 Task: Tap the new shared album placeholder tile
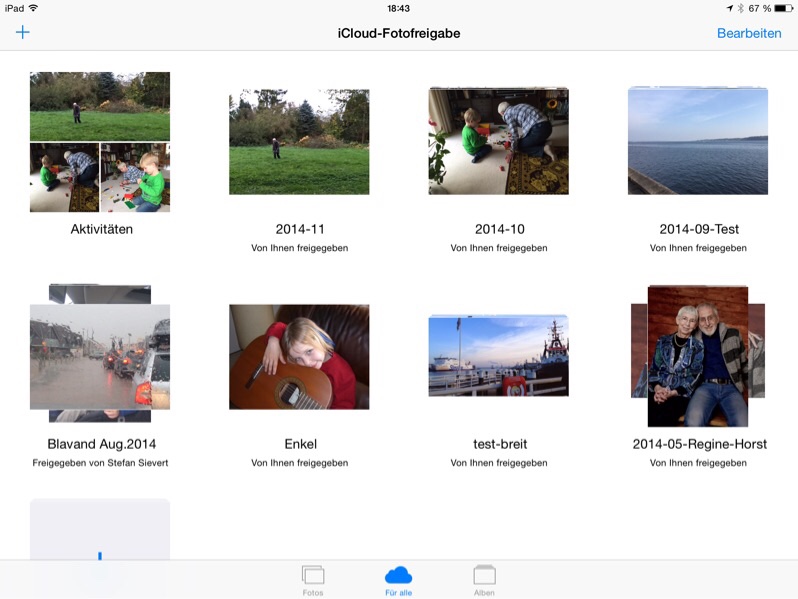point(99,530)
